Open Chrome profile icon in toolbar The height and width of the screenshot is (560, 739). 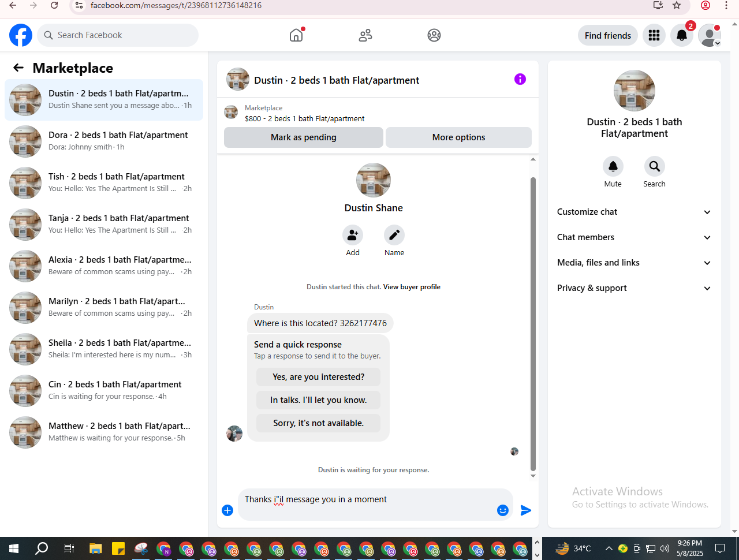706,5
